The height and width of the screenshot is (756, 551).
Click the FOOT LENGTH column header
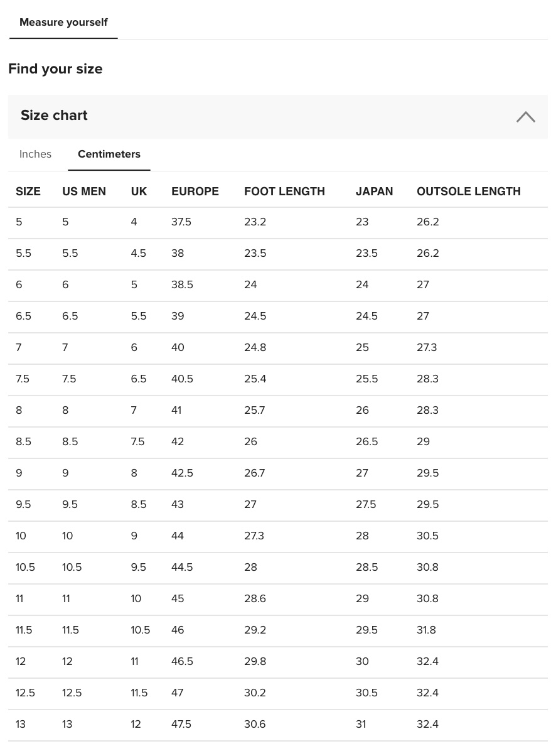(x=284, y=192)
